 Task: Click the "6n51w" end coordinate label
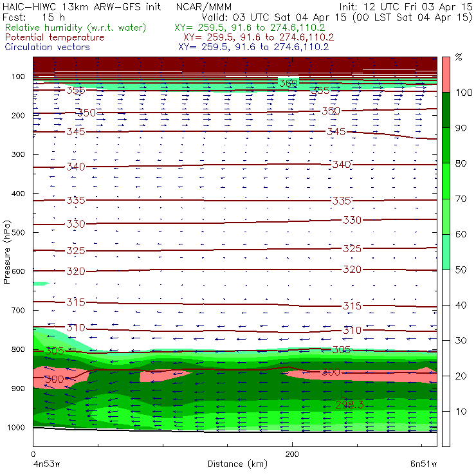tap(423, 464)
